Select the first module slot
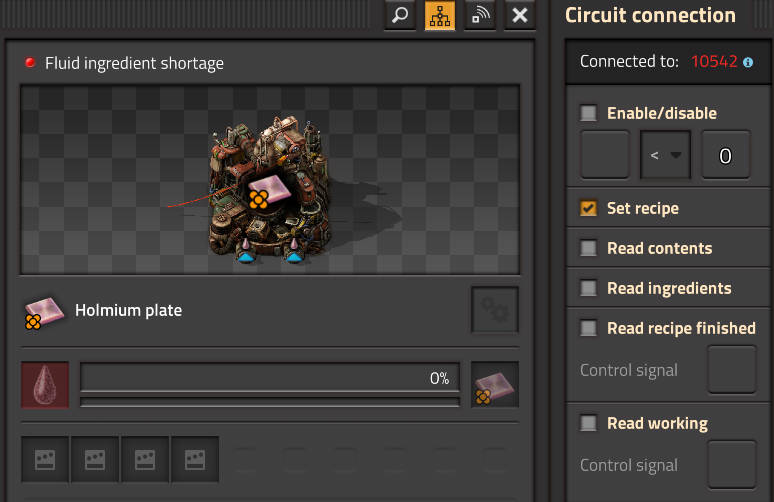774x502 pixels. (x=45, y=460)
